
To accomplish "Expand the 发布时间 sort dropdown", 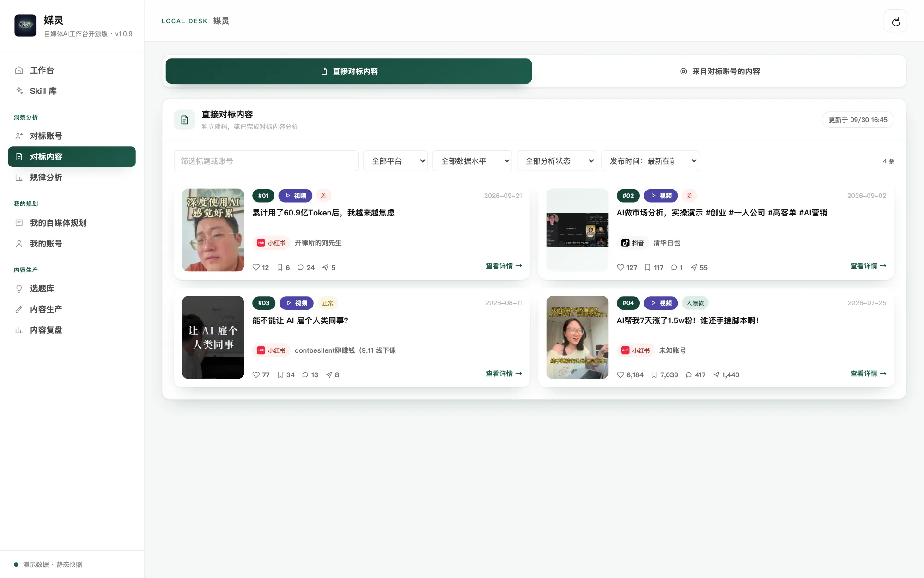I will pos(650,161).
